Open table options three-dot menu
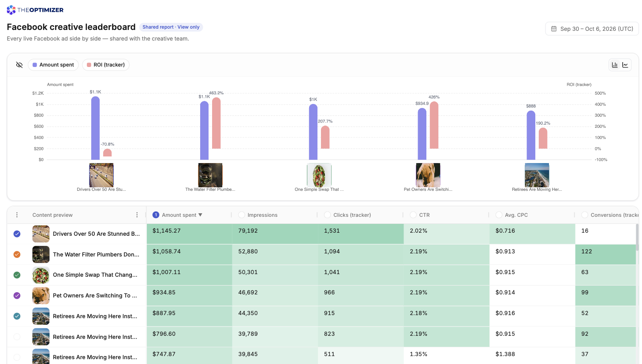The image size is (642, 364). point(17,215)
